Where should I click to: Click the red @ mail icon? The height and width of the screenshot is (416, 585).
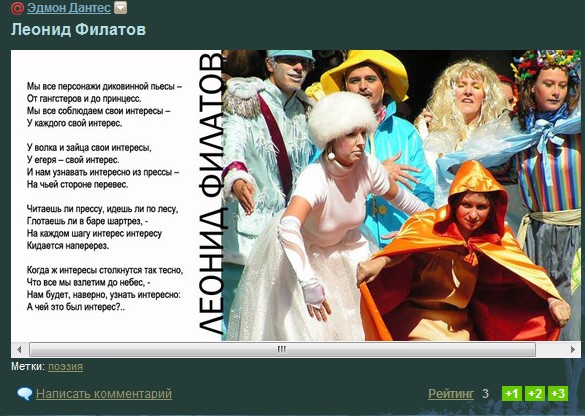tap(17, 8)
